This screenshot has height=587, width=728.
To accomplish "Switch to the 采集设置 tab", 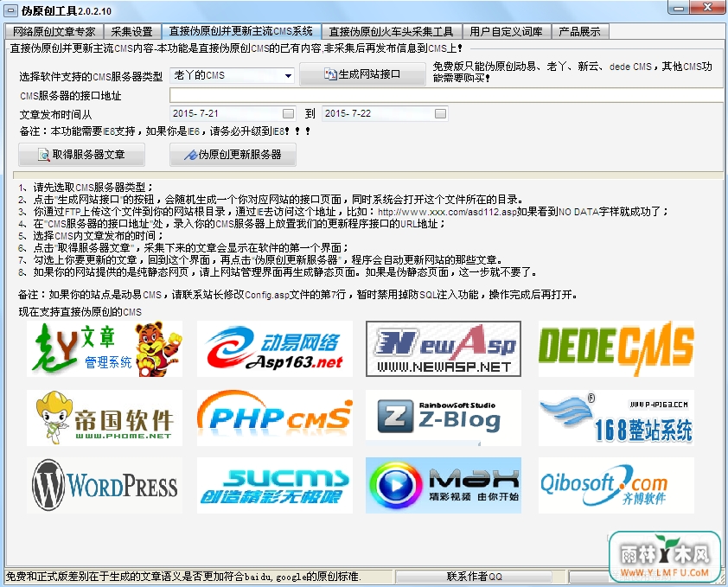I will pyautogui.click(x=132, y=32).
